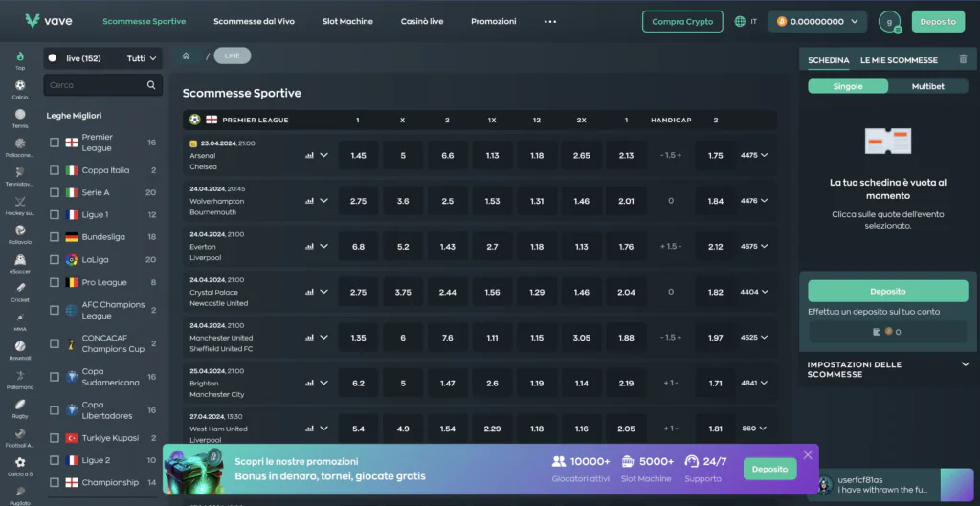
Task: Expand 4476 markets for Wolverhampton Bournemouth
Action: click(754, 201)
